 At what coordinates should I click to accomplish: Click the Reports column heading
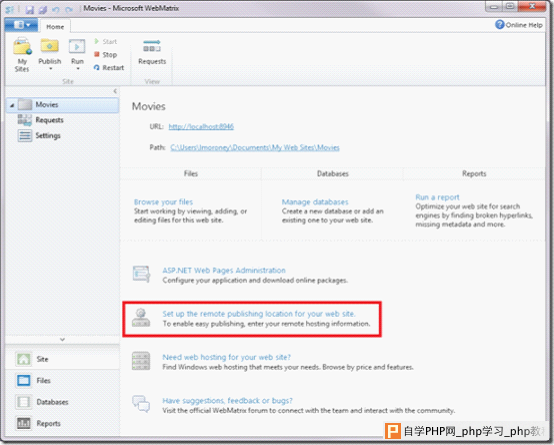pyautogui.click(x=474, y=174)
